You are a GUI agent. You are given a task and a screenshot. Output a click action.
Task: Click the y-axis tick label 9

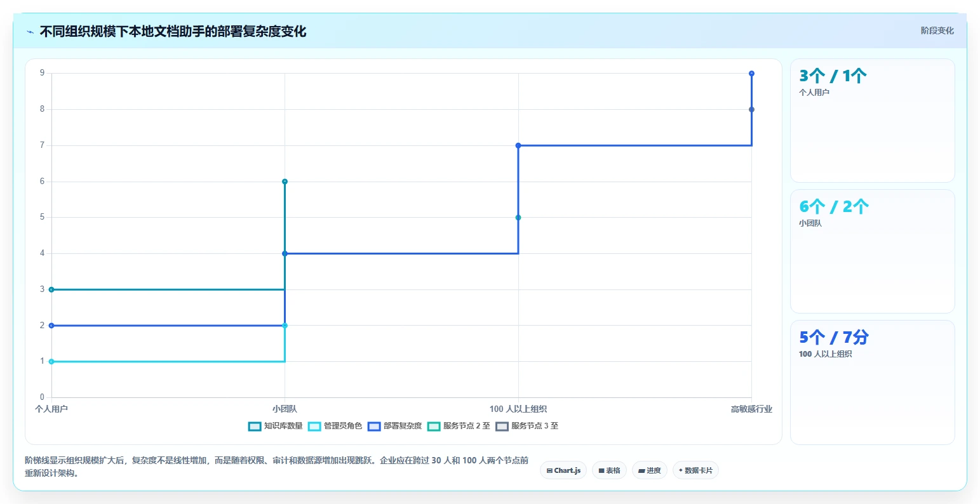43,73
